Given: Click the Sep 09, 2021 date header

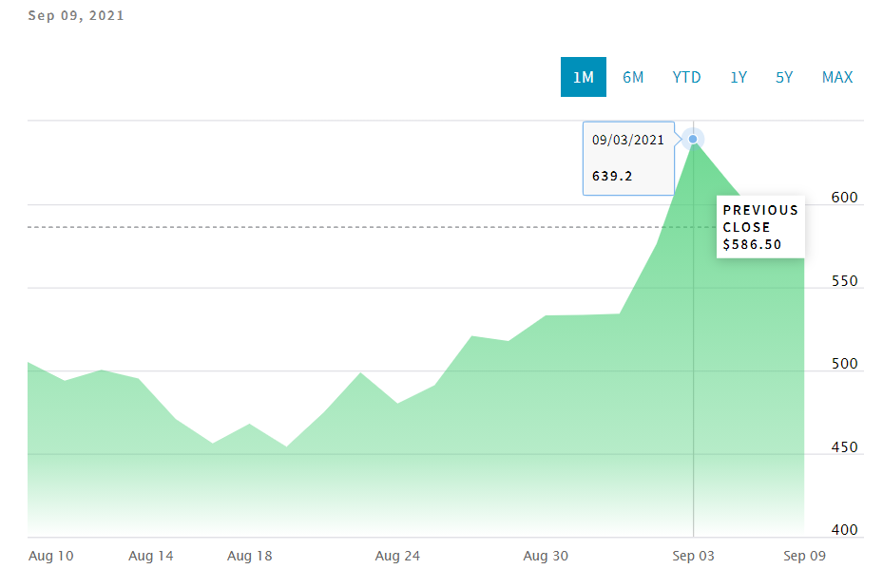Looking at the screenshot, I should coord(76,16).
